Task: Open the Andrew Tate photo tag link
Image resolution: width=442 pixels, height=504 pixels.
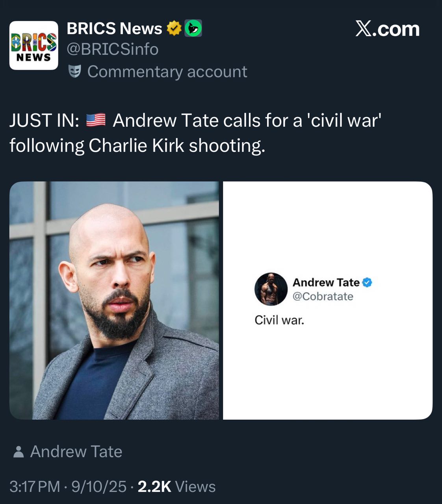Action: pos(76,452)
